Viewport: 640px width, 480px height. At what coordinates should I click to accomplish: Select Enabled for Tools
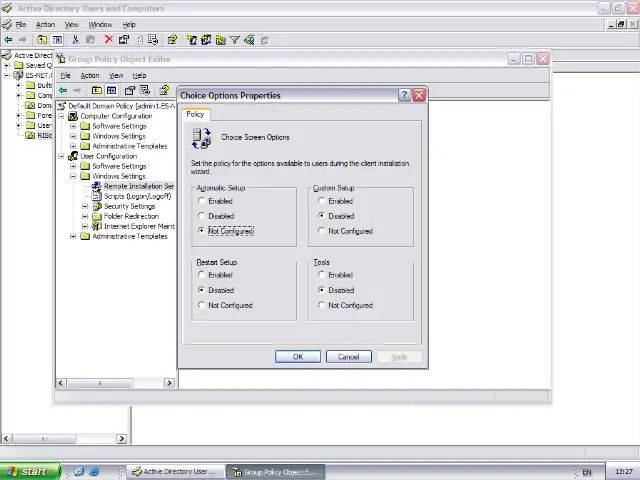[322, 275]
